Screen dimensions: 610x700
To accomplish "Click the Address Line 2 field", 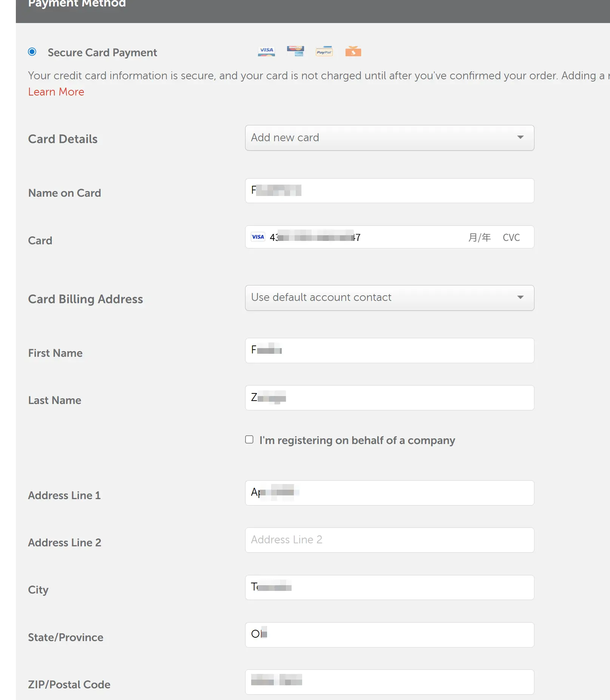I will (x=389, y=540).
